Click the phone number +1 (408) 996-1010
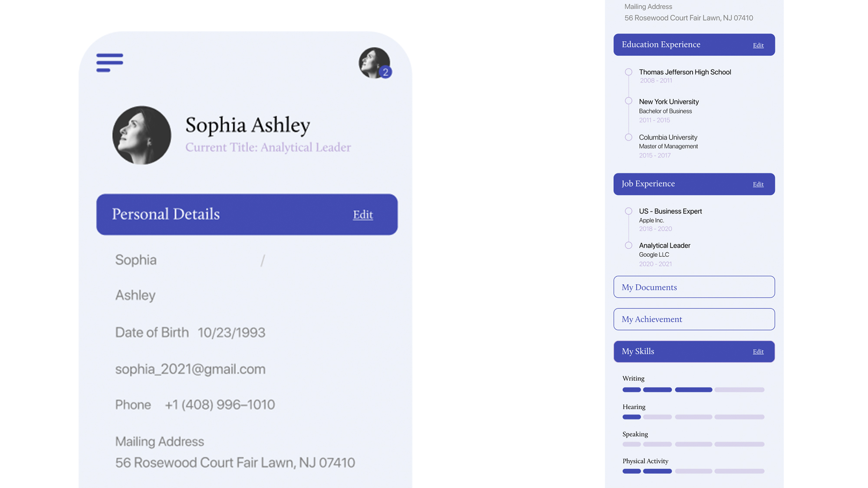 point(220,405)
